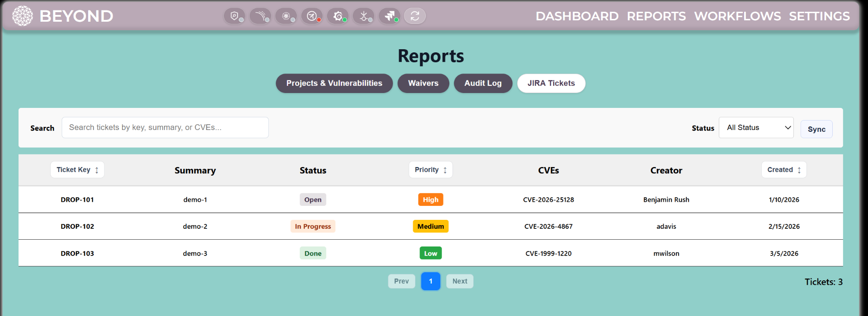Click the High priority badge
868x316 pixels.
coord(430,200)
